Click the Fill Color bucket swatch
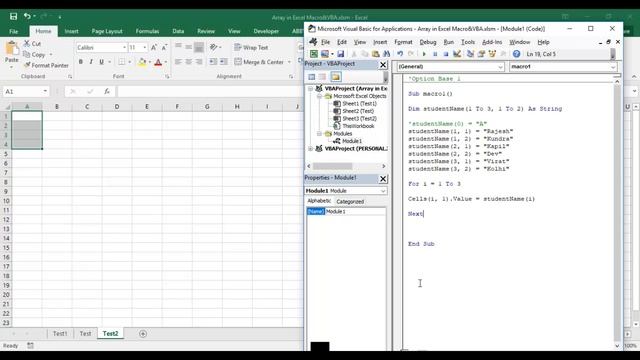The height and width of the screenshot is (360, 640). tap(142, 62)
